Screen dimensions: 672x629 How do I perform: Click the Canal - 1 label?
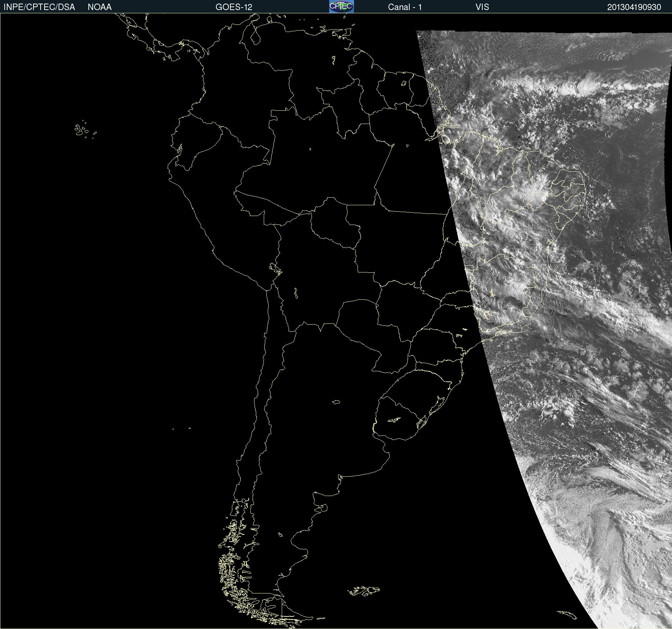405,7
